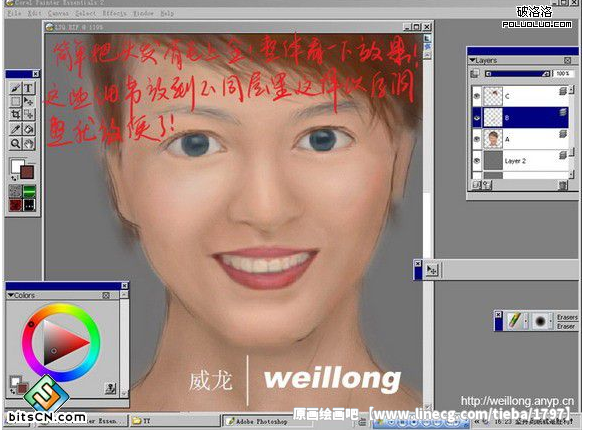Open the Help menu
611x433 pixels.
pos(167,13)
